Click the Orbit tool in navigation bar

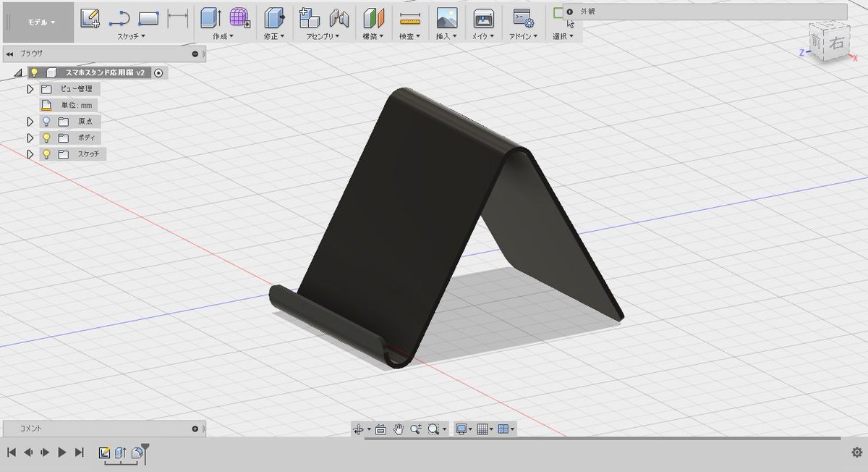click(357, 429)
